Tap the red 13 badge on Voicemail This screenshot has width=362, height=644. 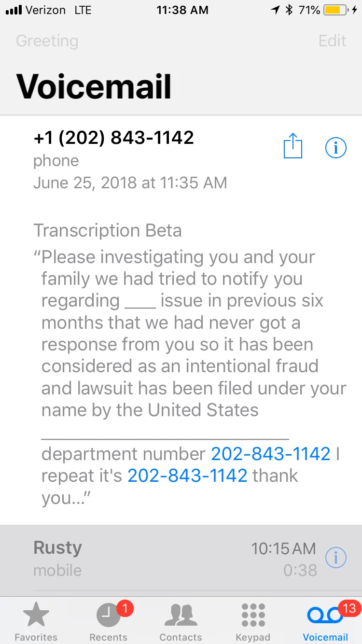(x=348, y=609)
